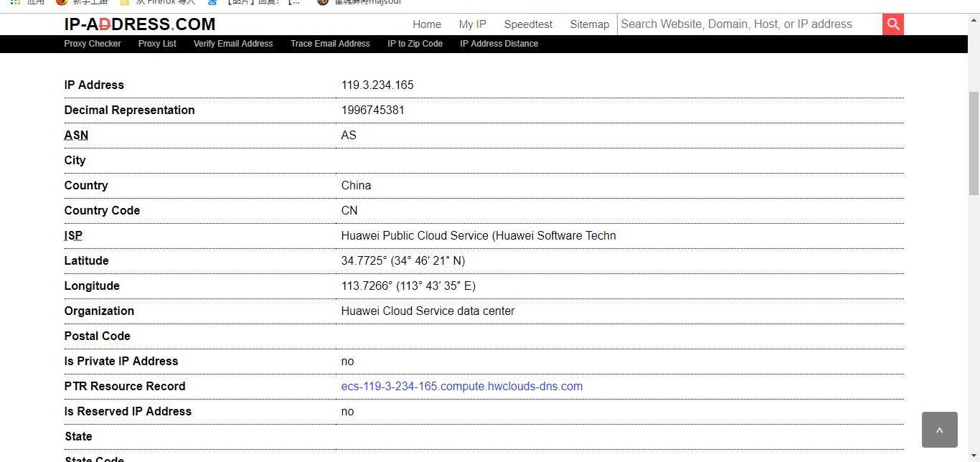The image size is (980, 462).
Task: Open the Speedtest page
Action: point(528,24)
